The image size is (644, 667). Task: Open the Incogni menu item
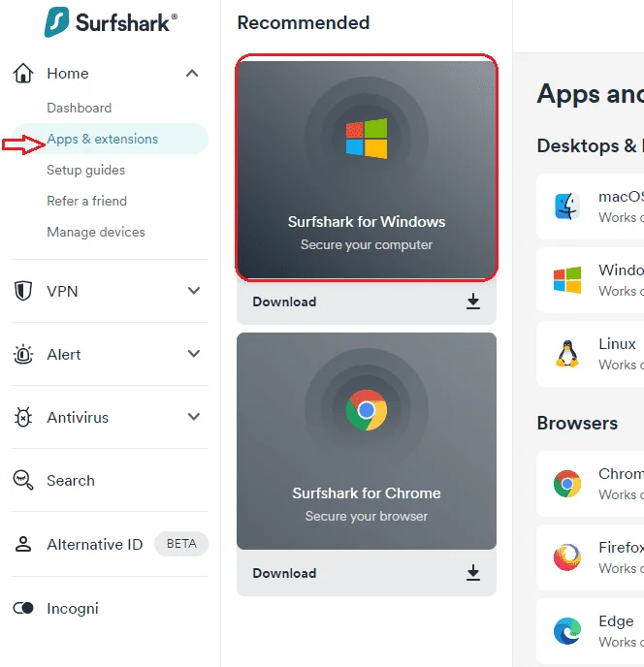pyautogui.click(x=73, y=608)
